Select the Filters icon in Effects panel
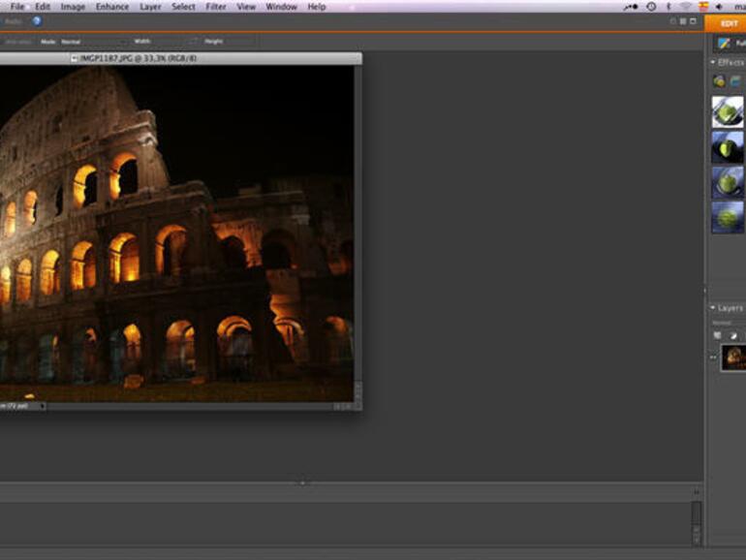Image resolution: width=746 pixels, height=560 pixels. tap(719, 81)
